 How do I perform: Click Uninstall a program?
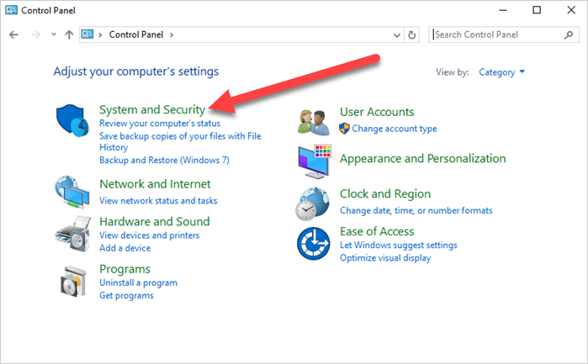tap(138, 282)
